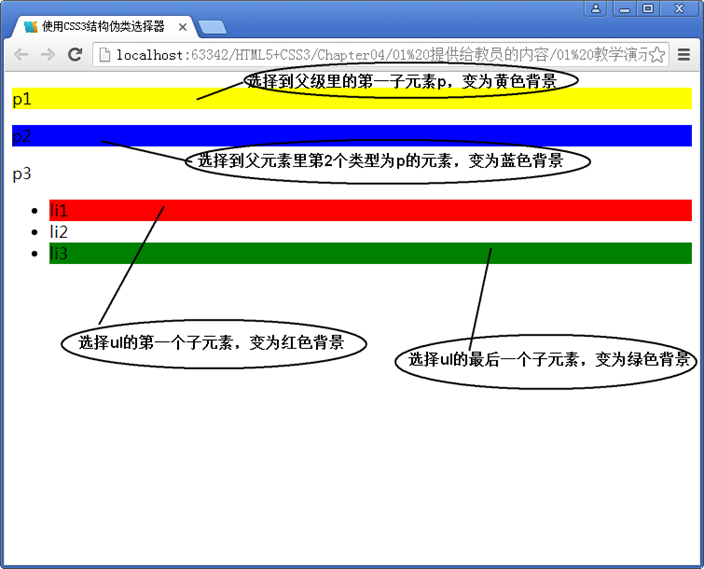Image resolution: width=704 pixels, height=569 pixels.
Task: Close the 使用CSS3结构伪类选择器 tab
Action: click(182, 27)
